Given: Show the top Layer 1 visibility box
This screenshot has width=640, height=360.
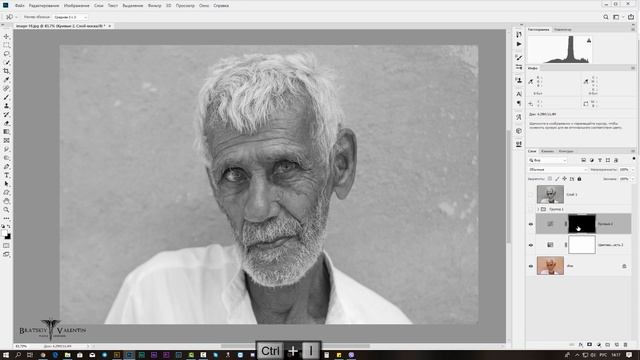Looking at the screenshot, I should point(531,195).
